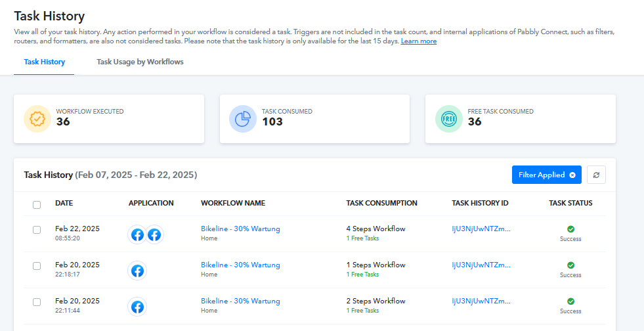Click the Task Consumed value 103

pos(272,121)
